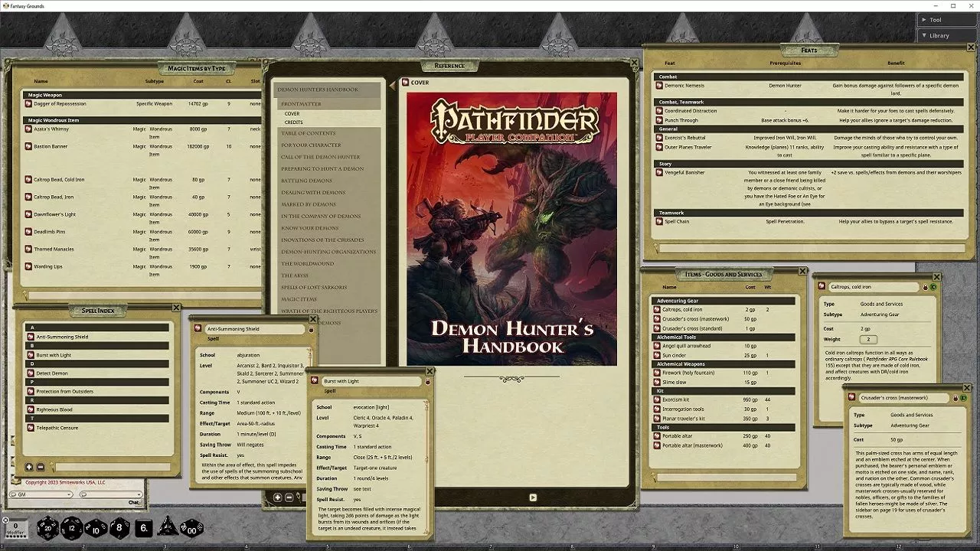
Task: Open The Worldwound chapter
Action: point(307,263)
